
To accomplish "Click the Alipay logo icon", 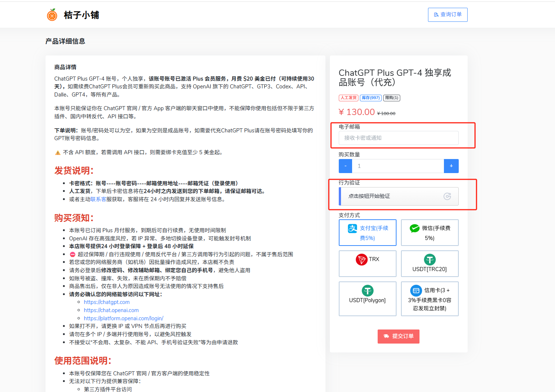I will tap(352, 229).
